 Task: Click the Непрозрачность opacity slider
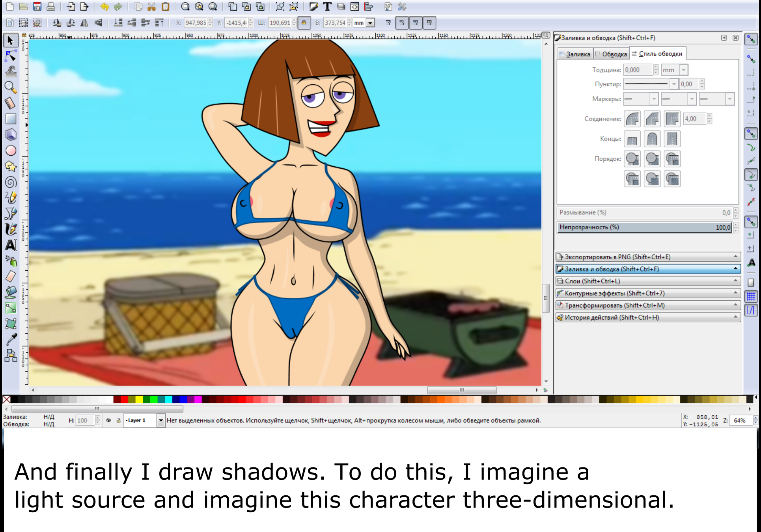[644, 227]
